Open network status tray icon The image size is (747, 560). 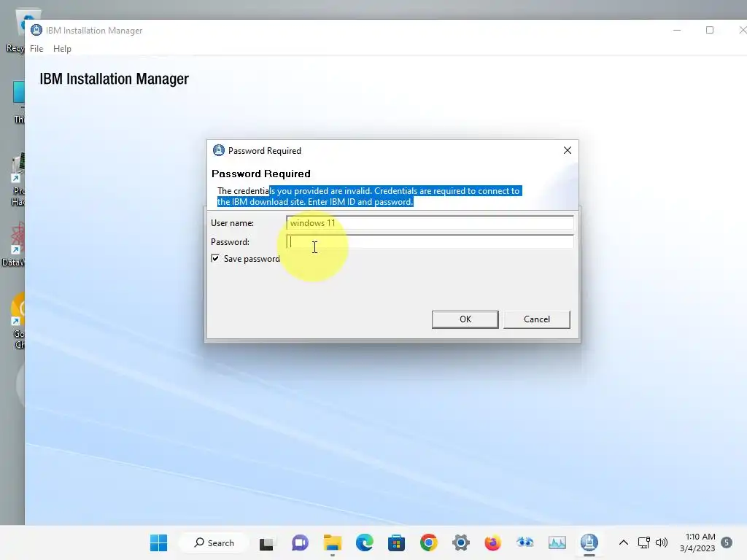pyautogui.click(x=643, y=542)
